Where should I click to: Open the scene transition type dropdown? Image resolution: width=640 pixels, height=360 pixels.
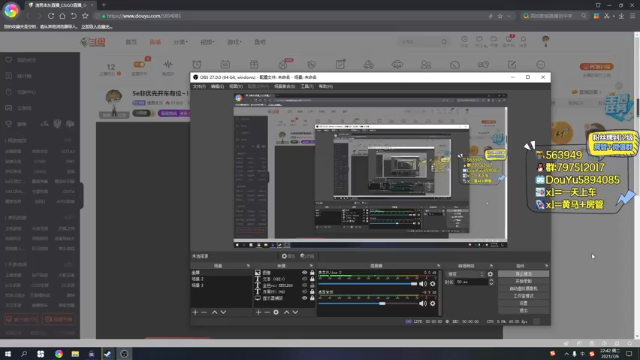[465, 274]
